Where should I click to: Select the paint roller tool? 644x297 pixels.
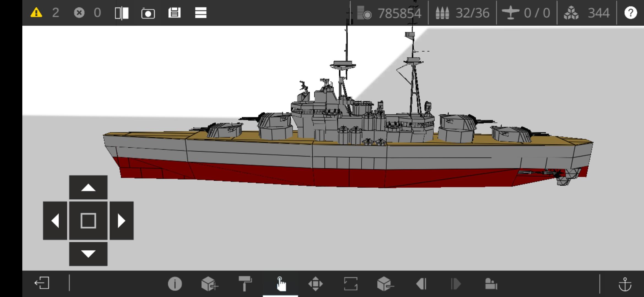point(245,284)
